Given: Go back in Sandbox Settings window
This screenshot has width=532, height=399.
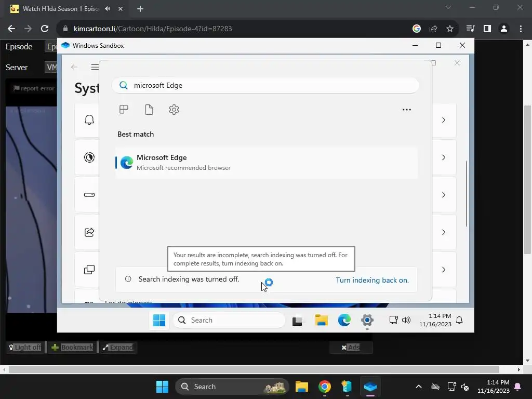Looking at the screenshot, I should point(74,67).
